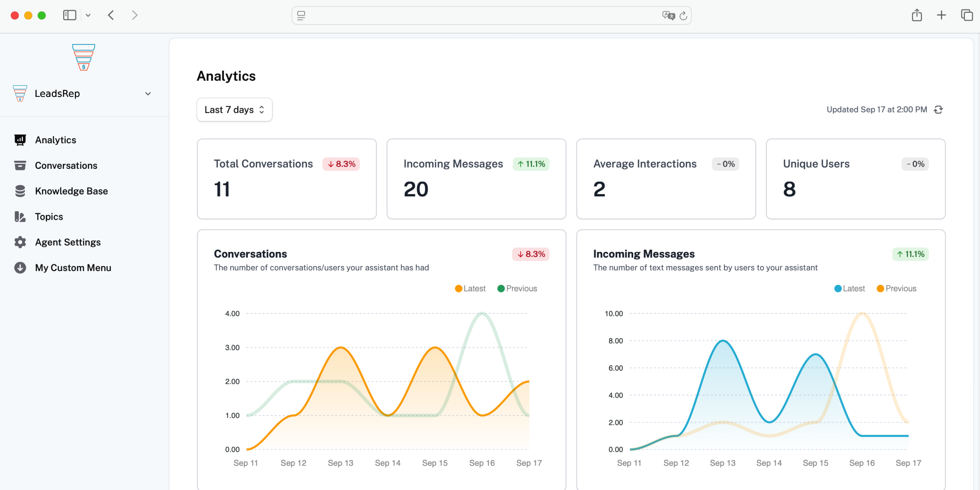The image size is (980, 490).
Task: Open the Agent Settings menu item
Action: click(68, 242)
